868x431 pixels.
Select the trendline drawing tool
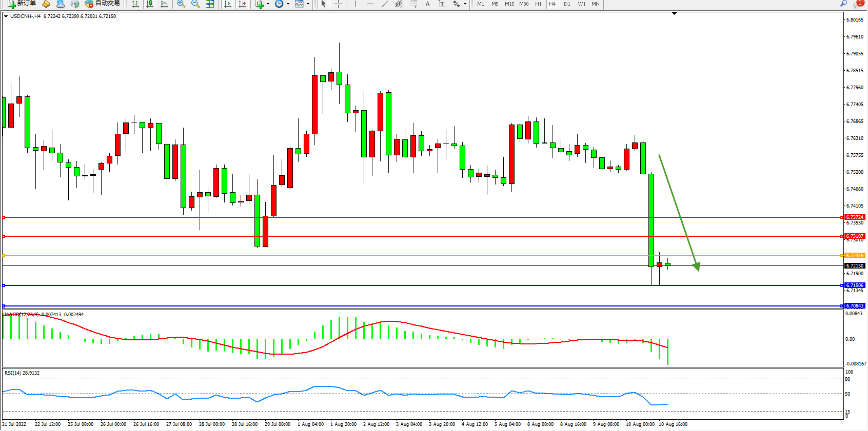(x=384, y=4)
